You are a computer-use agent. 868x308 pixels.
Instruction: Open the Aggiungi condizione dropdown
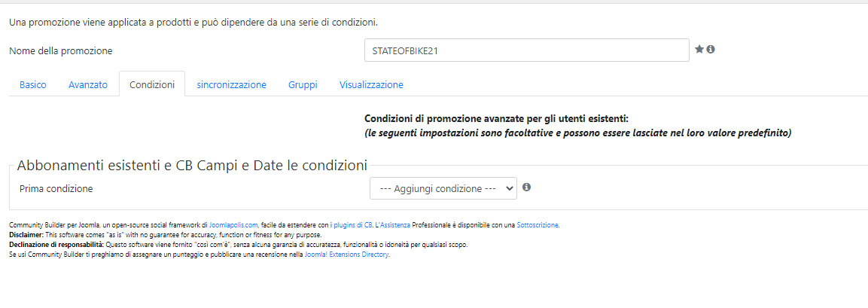[443, 188]
